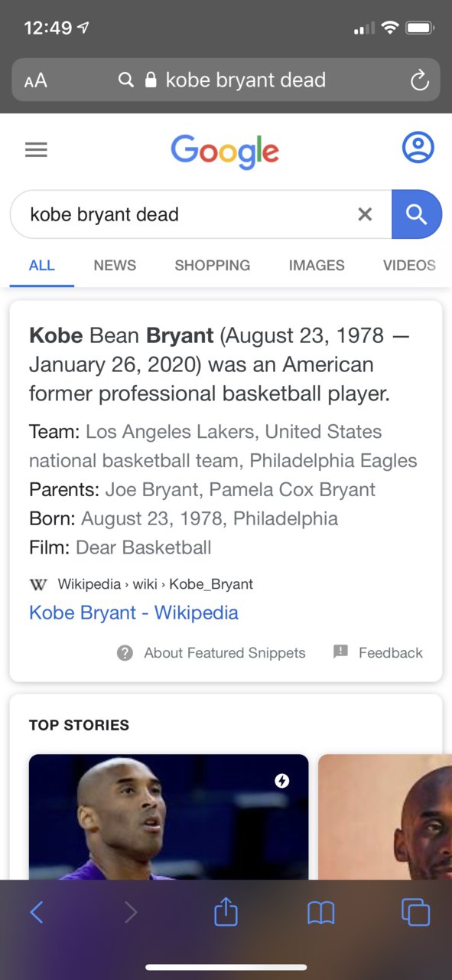This screenshot has height=980, width=452.
Task: Switch to the NEWS tab
Action: coord(115,266)
